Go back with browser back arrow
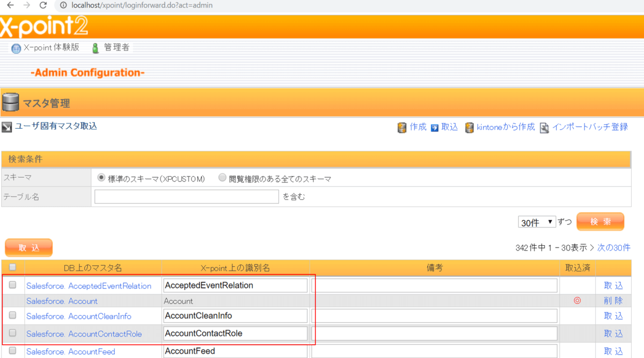 9,5
